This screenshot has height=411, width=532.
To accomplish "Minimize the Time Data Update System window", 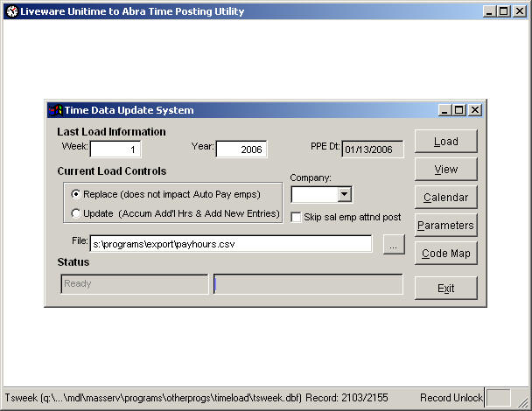I will [444, 110].
